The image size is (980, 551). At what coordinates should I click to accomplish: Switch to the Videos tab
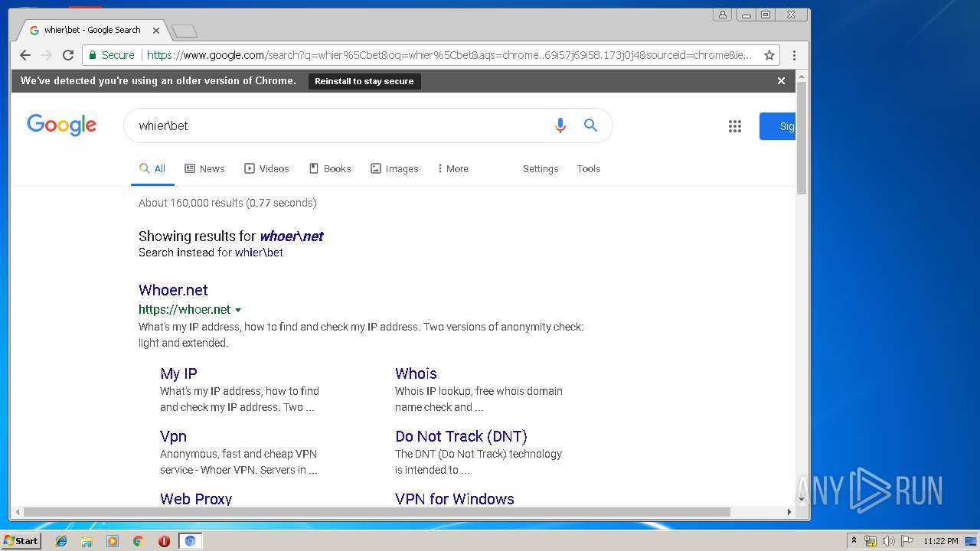coord(266,168)
